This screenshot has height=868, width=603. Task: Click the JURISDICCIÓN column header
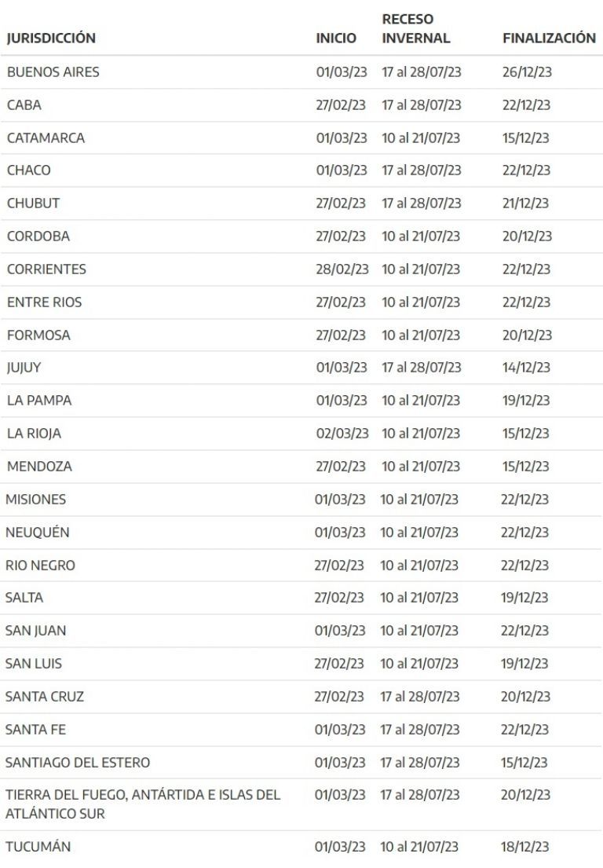click(51, 38)
